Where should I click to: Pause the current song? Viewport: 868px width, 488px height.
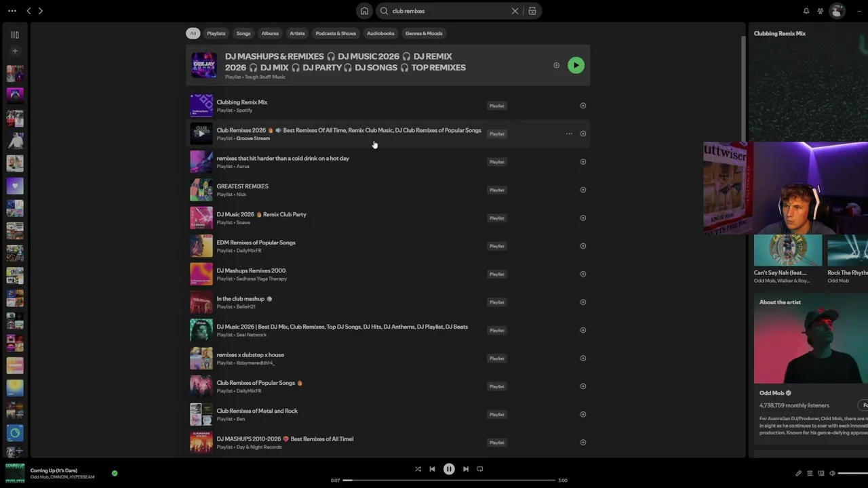(449, 469)
